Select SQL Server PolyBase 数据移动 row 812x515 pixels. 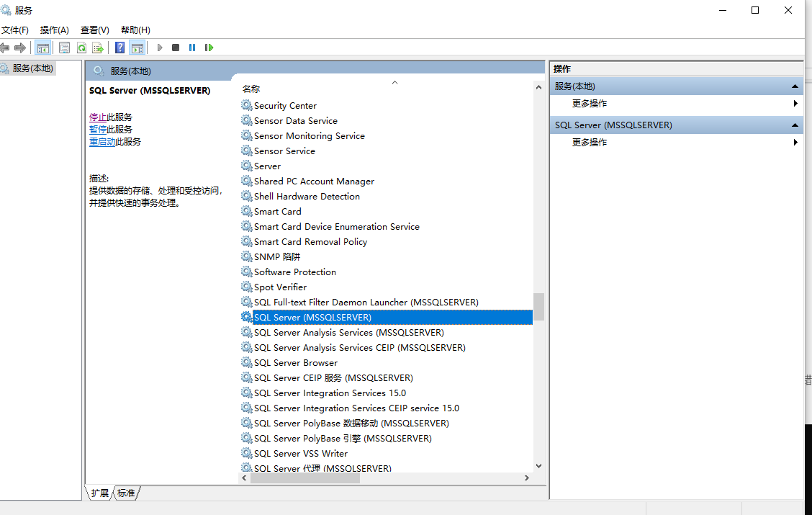(x=351, y=423)
